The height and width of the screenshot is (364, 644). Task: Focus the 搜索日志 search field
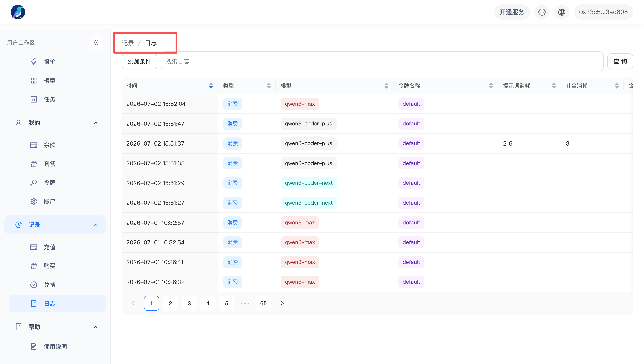[382, 61]
